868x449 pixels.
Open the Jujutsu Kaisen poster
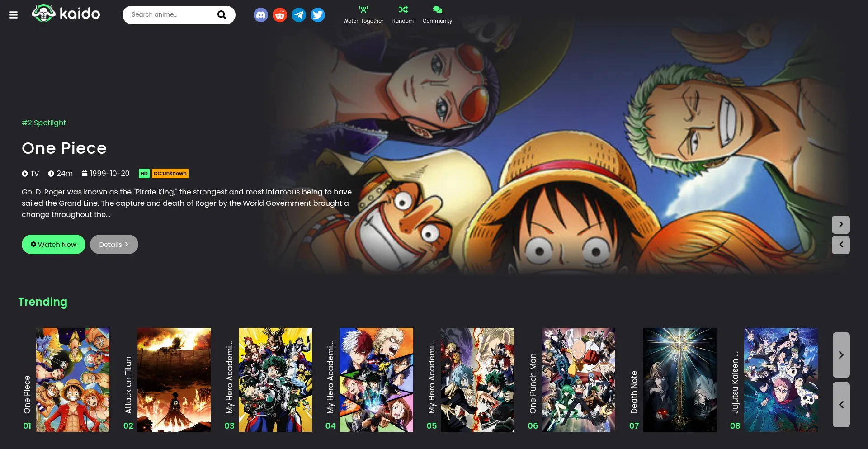tap(781, 380)
